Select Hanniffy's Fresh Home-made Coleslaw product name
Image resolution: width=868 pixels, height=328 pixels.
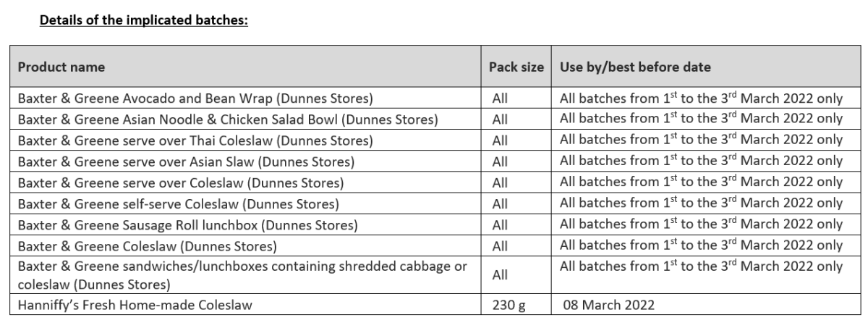[x=135, y=305]
